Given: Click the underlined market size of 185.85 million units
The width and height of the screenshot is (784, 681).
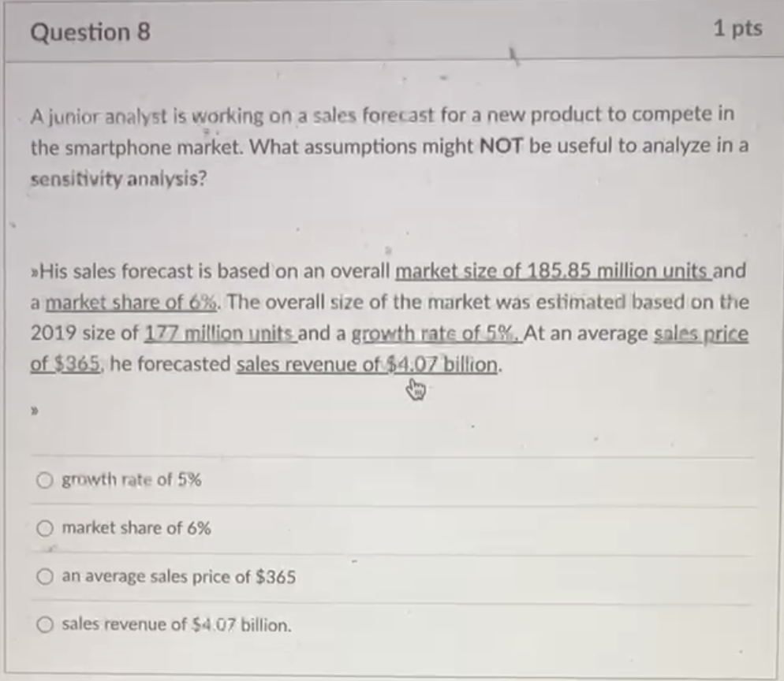Looking at the screenshot, I should 552,272.
